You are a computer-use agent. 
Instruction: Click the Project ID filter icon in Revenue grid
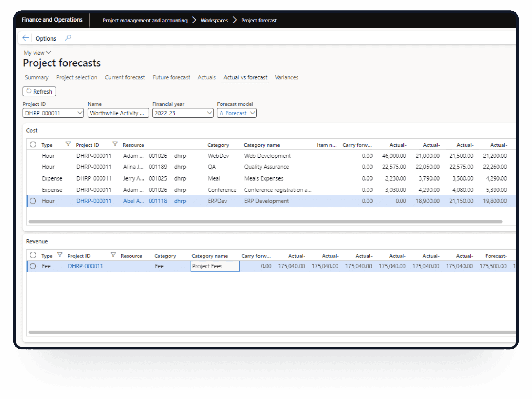(113, 255)
